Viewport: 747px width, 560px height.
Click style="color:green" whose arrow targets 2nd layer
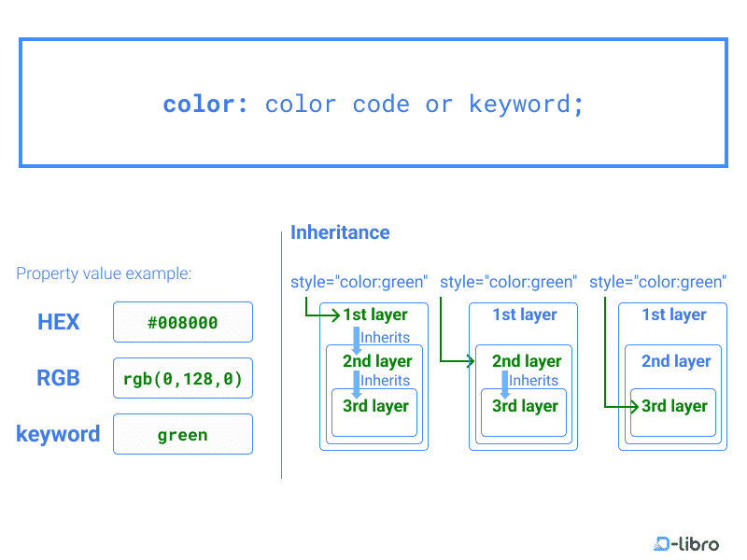tap(508, 282)
